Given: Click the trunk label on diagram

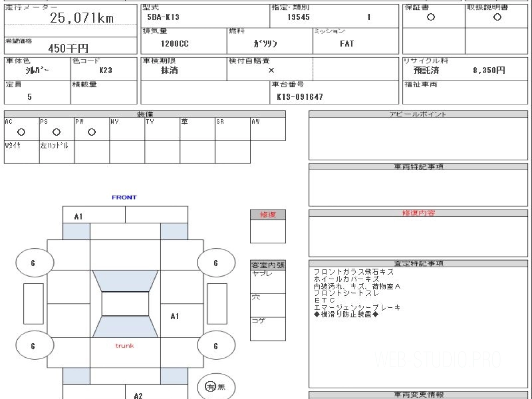Looking at the screenshot, I should pos(125,345).
